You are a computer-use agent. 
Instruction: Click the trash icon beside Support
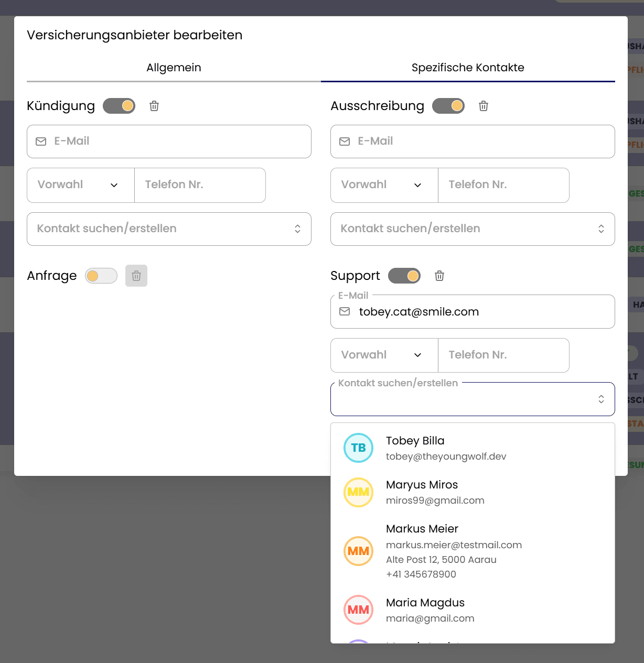click(x=439, y=276)
